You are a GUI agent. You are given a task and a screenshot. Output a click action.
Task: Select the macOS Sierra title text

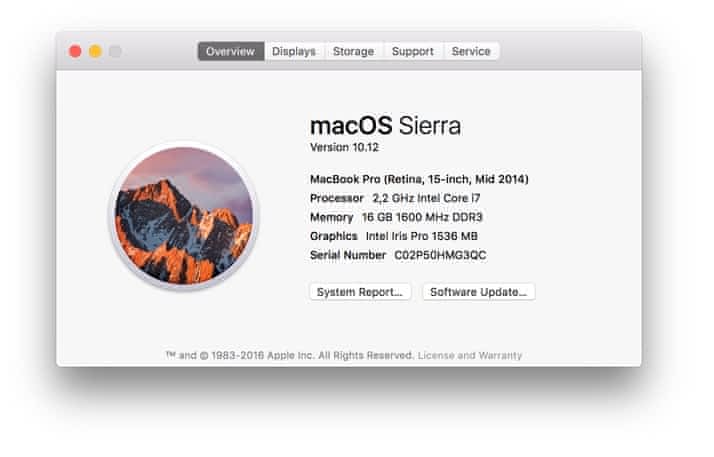pos(386,126)
